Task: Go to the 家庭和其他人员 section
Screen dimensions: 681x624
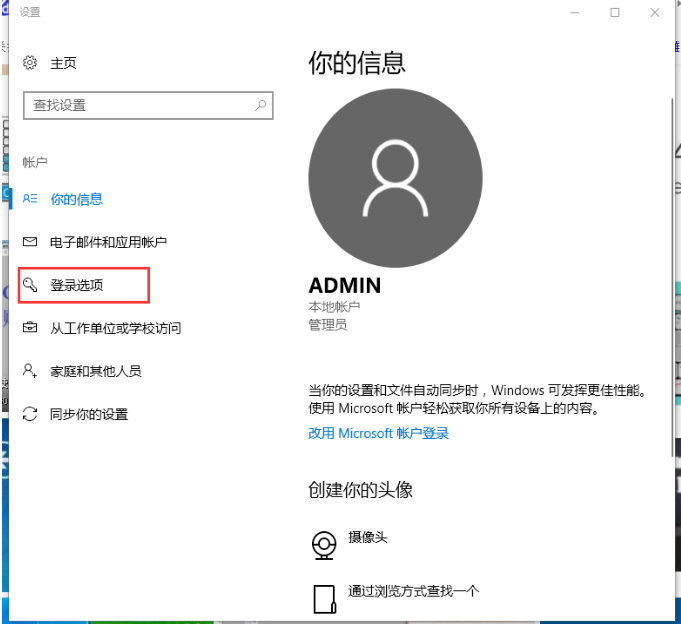Action: click(96, 371)
